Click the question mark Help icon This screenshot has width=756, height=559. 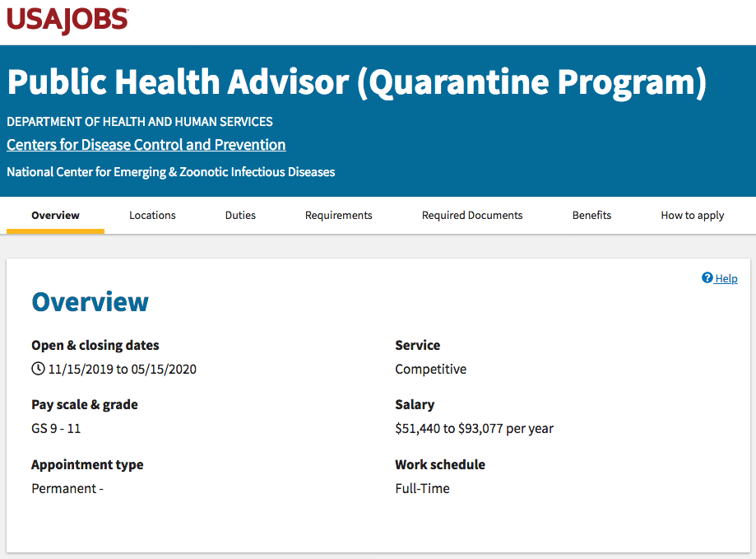(707, 278)
